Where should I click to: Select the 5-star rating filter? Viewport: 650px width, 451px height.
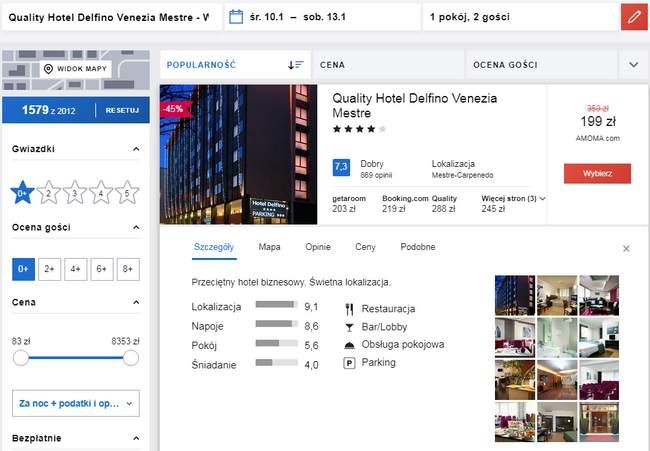(127, 193)
